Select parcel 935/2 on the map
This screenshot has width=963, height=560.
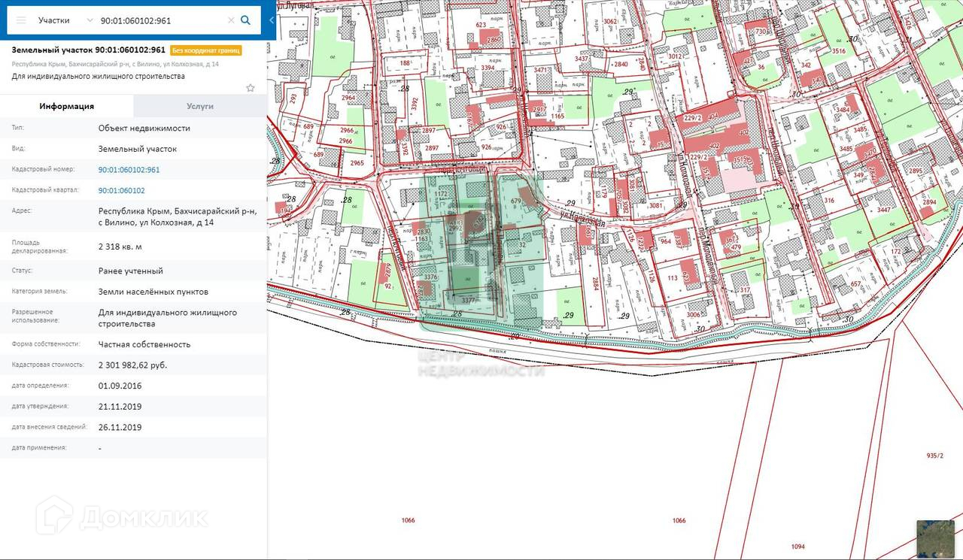click(934, 456)
